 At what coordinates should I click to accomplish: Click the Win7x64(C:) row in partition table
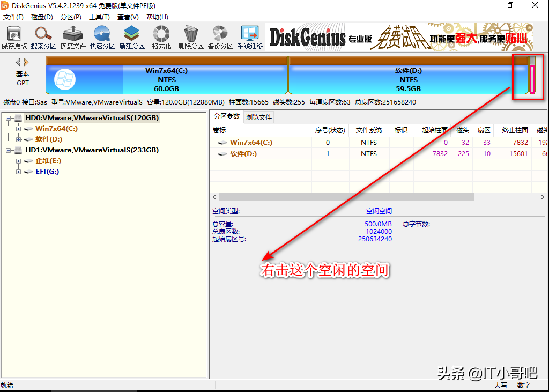click(x=379, y=142)
